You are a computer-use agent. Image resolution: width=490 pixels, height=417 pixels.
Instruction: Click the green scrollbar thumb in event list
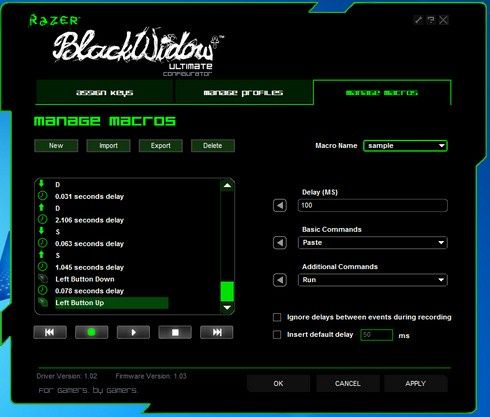pyautogui.click(x=227, y=291)
